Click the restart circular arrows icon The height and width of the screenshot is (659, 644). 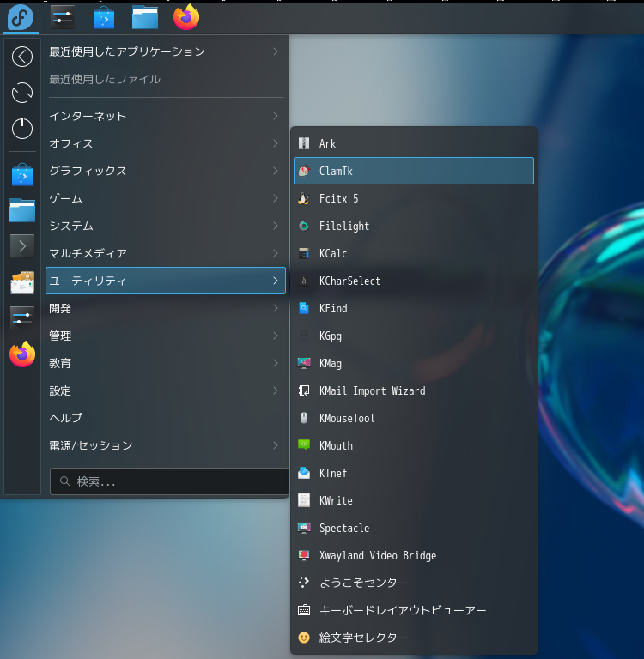click(22, 93)
